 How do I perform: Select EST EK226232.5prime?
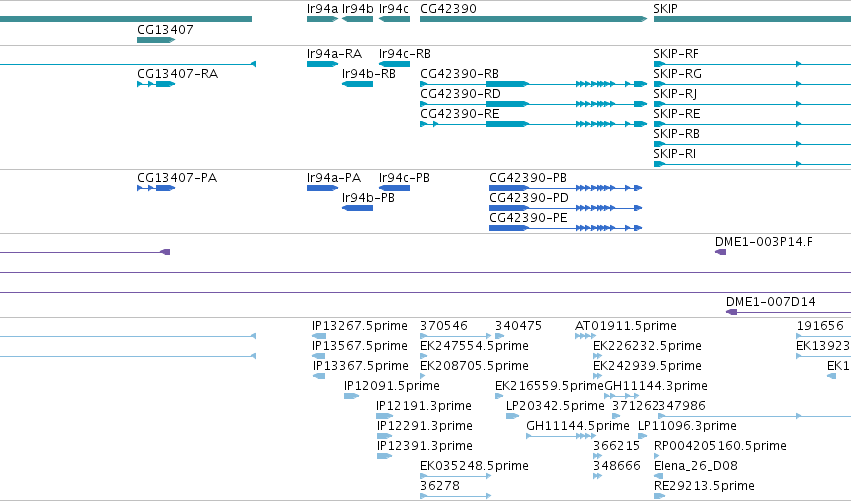[x=647, y=346]
